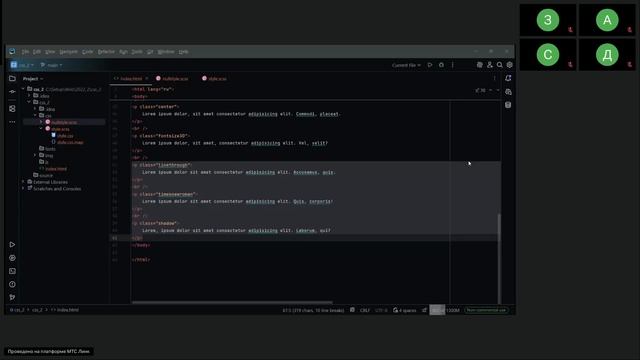Open the Run tool window icon
640x360 pixels.
(12, 244)
